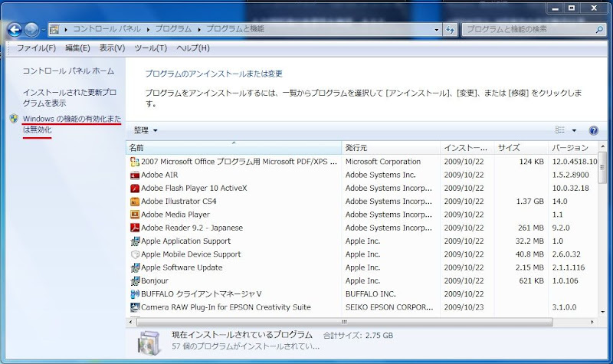Image resolution: width=613 pixels, height=364 pixels.
Task: Click Windows の機能の有効化または無効化 link
Action: tap(71, 124)
